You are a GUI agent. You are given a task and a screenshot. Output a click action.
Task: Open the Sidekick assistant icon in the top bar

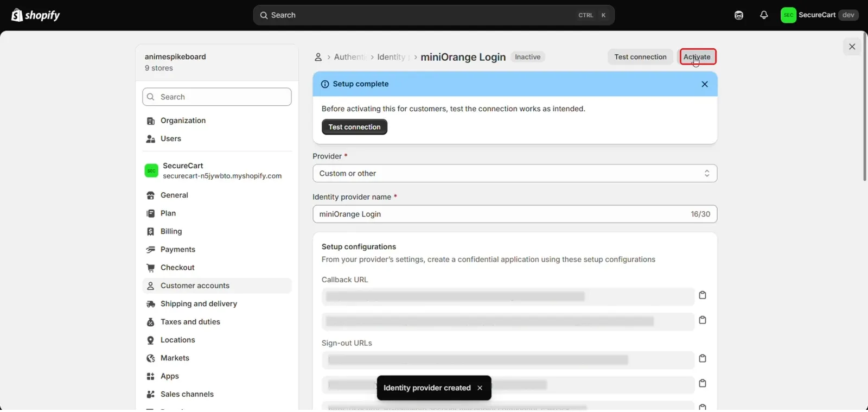tap(739, 15)
